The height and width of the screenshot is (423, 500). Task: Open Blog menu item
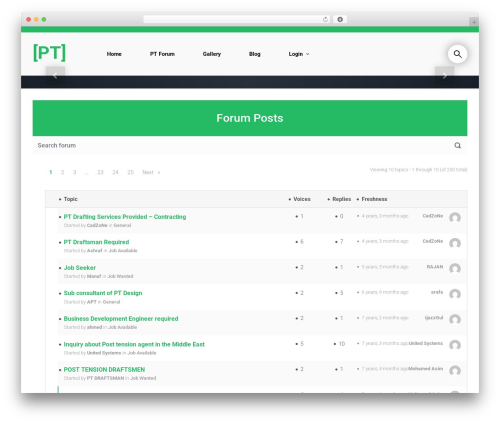pos(255,54)
